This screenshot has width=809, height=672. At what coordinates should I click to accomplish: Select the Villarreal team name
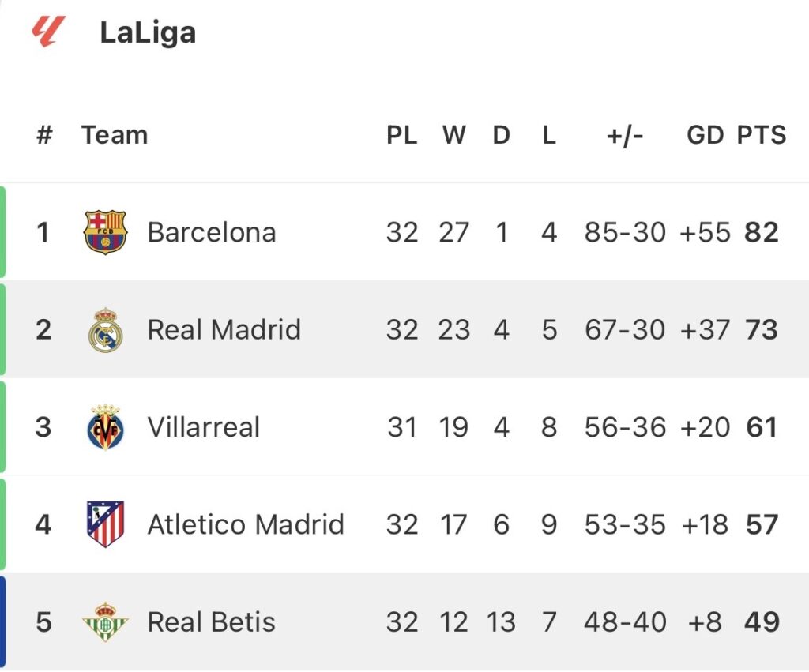[203, 427]
